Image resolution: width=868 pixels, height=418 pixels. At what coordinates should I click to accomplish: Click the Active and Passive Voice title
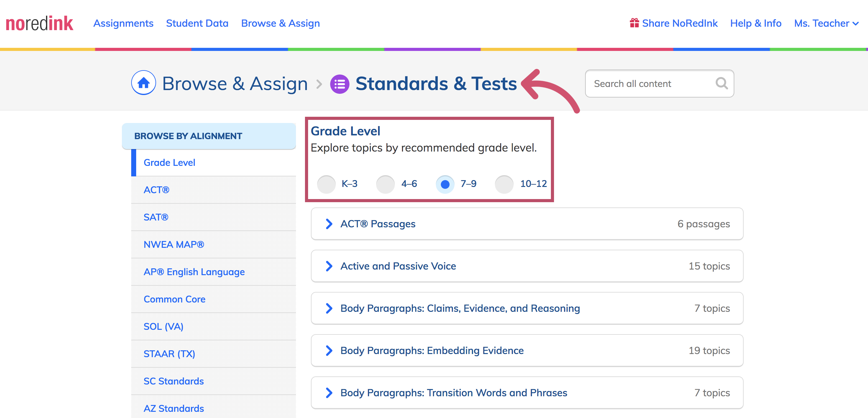[x=398, y=266]
